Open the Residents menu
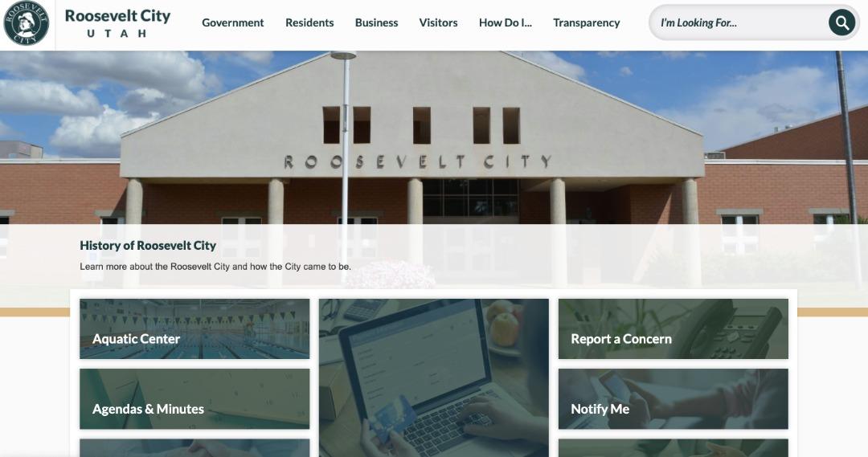This screenshot has width=868, height=457. point(309,22)
